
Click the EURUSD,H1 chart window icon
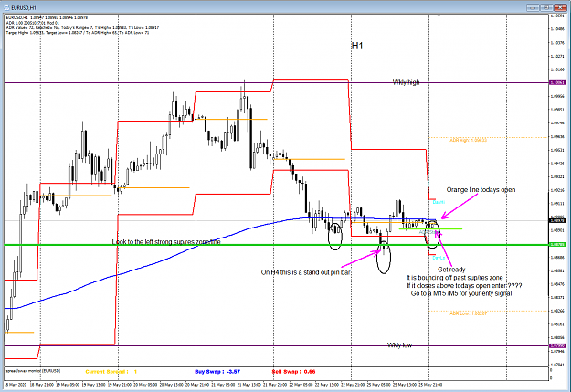tap(7, 7)
